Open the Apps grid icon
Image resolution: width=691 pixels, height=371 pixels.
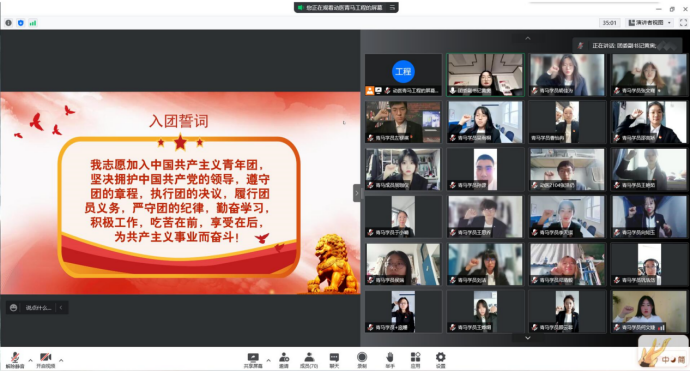tap(415, 360)
